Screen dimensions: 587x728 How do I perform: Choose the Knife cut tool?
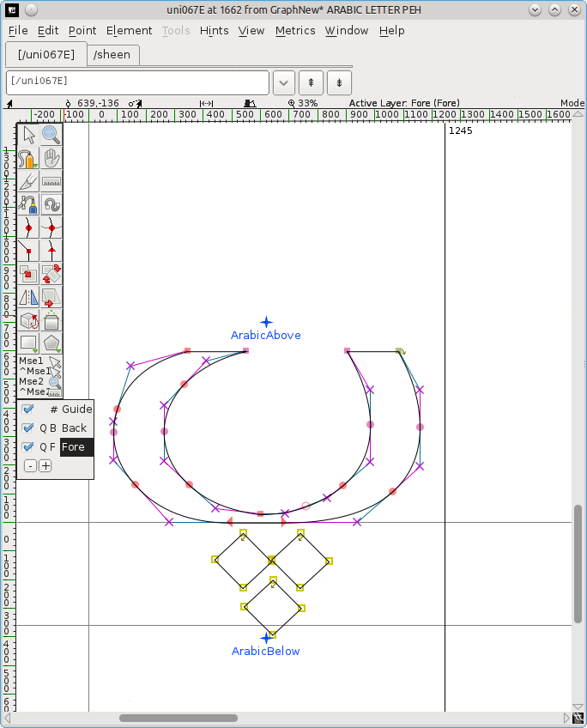click(28, 181)
